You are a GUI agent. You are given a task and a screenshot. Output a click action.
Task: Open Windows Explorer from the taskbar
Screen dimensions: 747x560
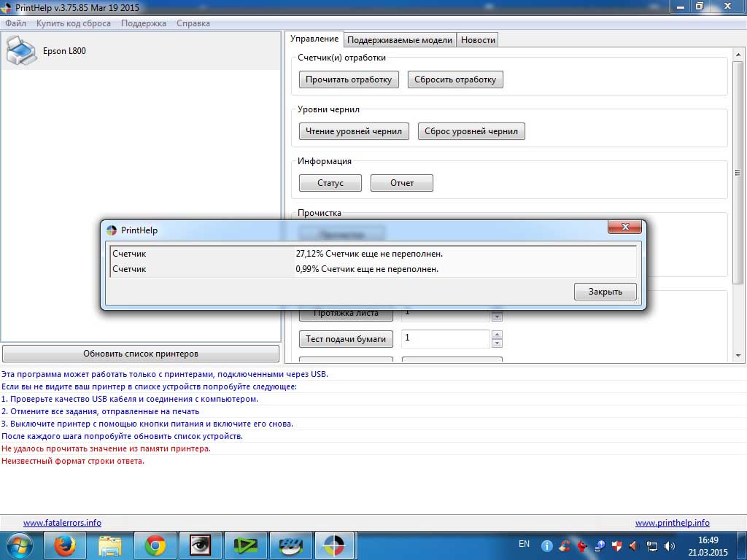pos(110,545)
